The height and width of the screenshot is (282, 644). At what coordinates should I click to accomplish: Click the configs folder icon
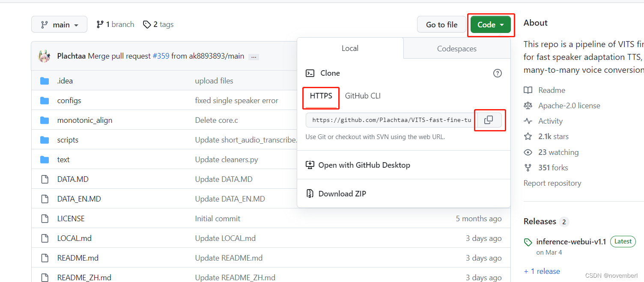pyautogui.click(x=45, y=100)
